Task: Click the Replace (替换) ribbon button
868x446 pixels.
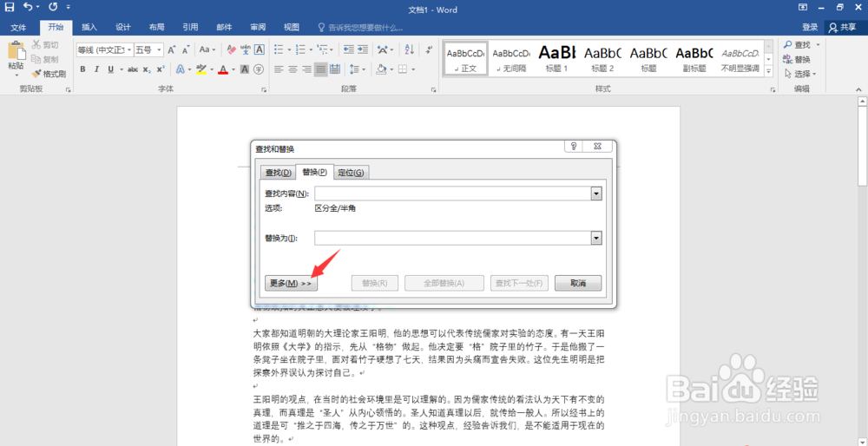Action: pos(797,59)
